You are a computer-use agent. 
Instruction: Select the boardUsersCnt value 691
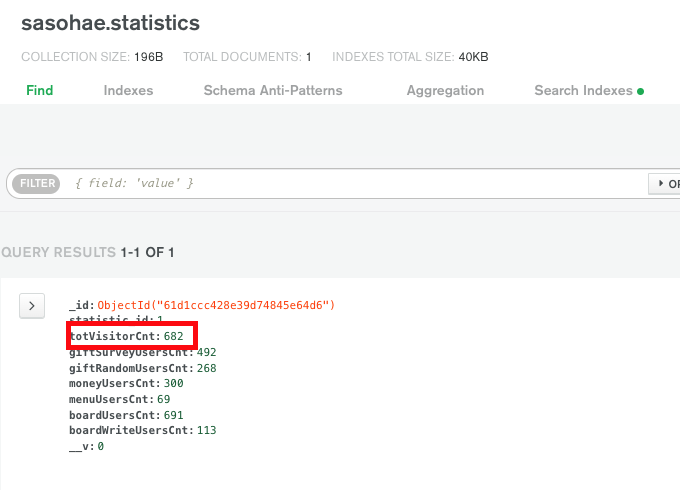pyautogui.click(x=173, y=415)
